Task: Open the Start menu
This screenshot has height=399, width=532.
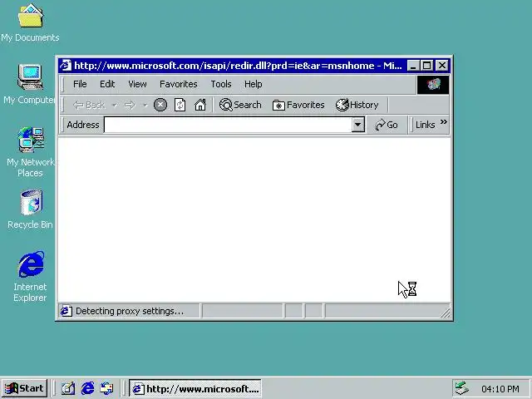Action: tap(24, 388)
